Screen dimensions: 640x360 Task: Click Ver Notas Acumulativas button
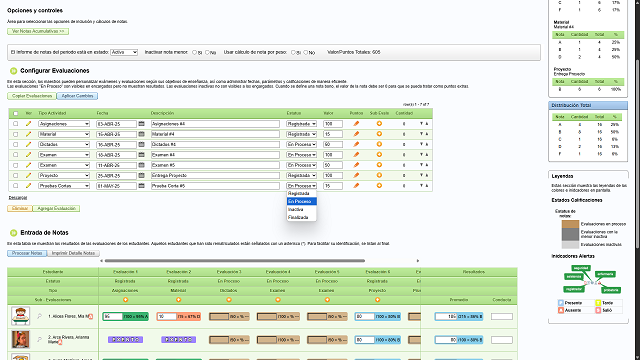(38, 31)
